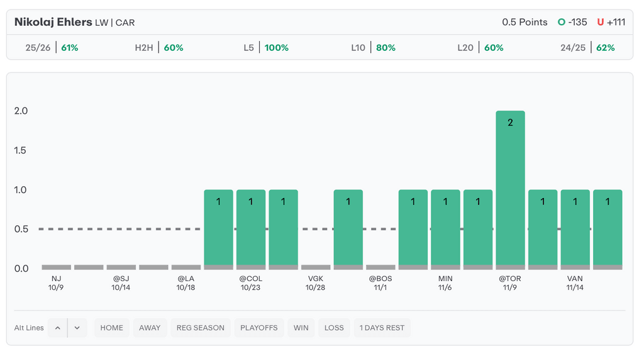Toggle the AWAY games filter

pos(150,328)
